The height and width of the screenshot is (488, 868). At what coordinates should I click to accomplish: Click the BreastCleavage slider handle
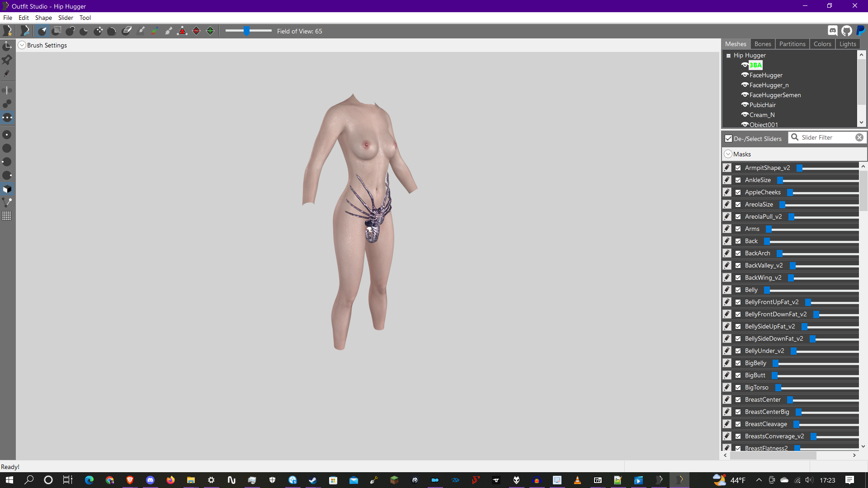coord(796,424)
